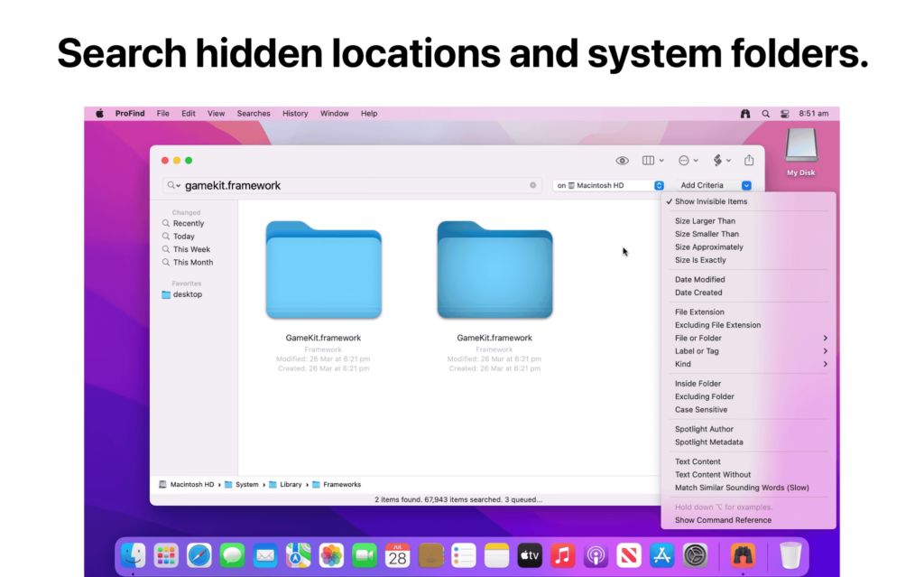924x577 pixels.
Task: Open the Share icon in the toolbar
Action: click(x=749, y=160)
